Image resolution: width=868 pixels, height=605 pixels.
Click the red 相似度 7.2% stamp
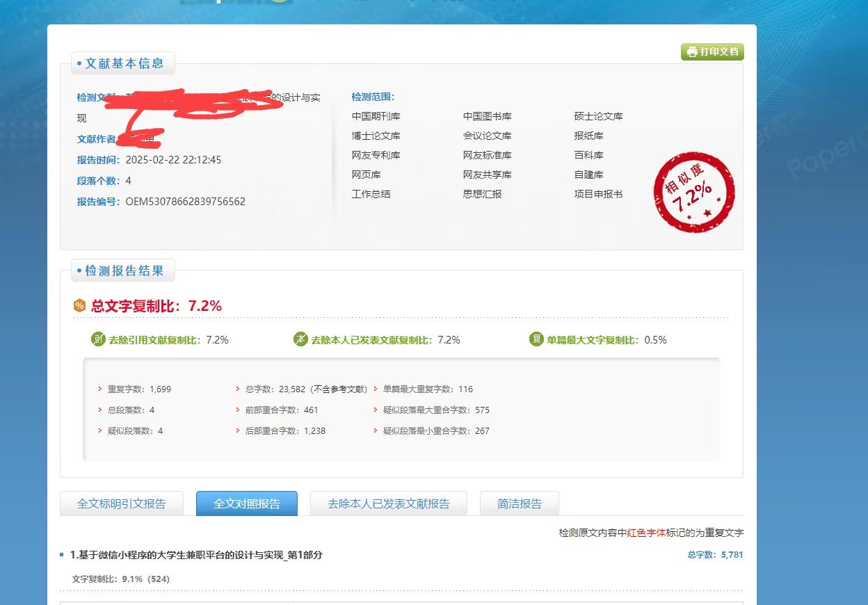pyautogui.click(x=693, y=192)
